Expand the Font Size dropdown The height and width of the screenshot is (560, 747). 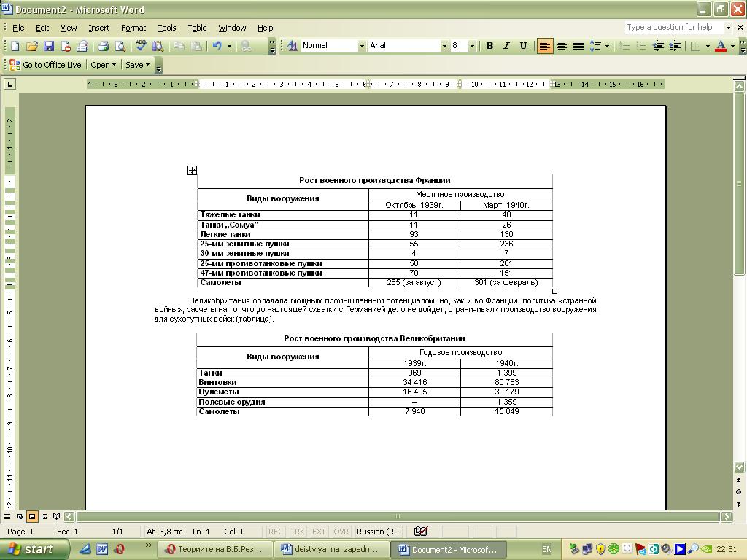(x=472, y=46)
